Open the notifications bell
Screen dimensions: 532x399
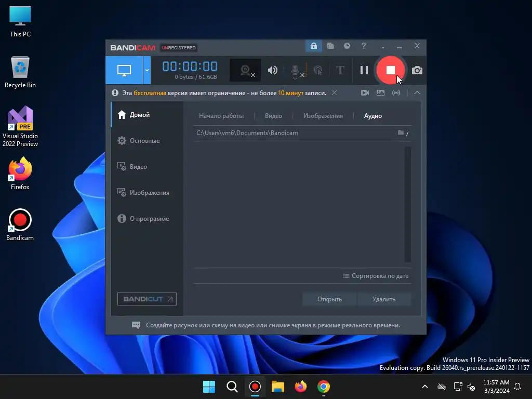[x=517, y=387]
